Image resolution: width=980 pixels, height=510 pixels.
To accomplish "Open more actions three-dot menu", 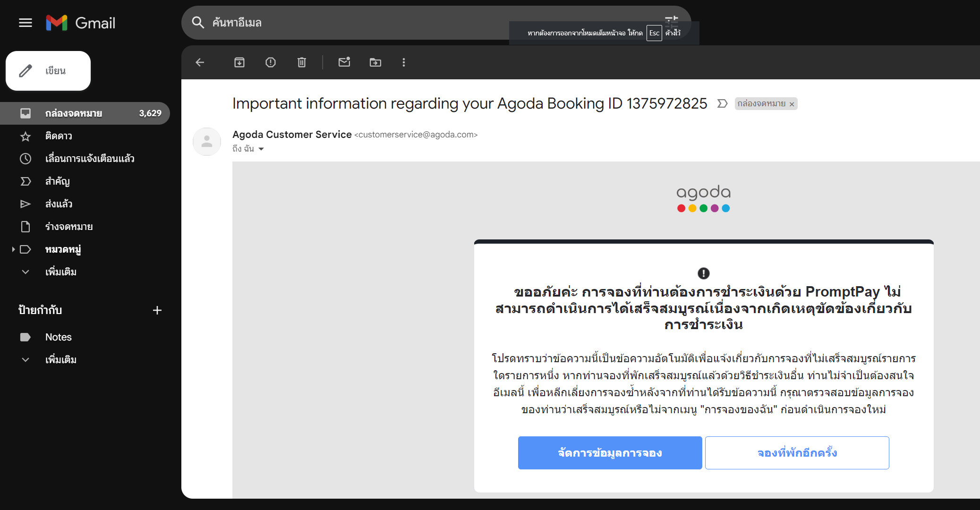I will click(x=404, y=62).
